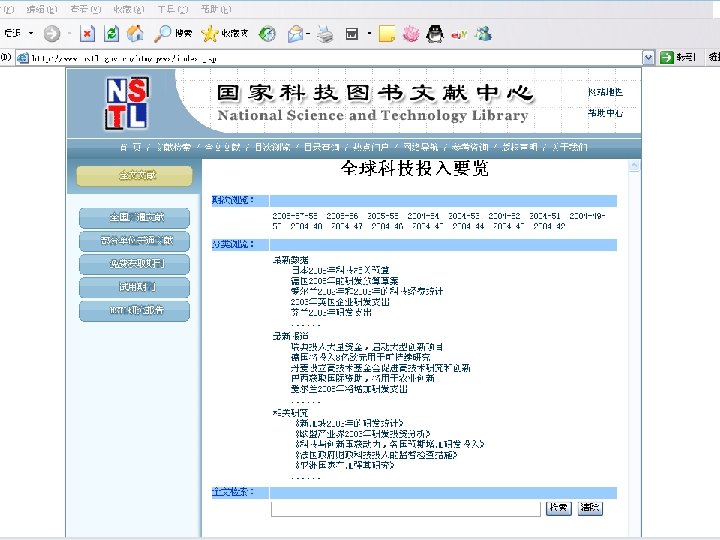This screenshot has width=720, height=540.
Task: Click the full-text search input box
Action: point(405,509)
